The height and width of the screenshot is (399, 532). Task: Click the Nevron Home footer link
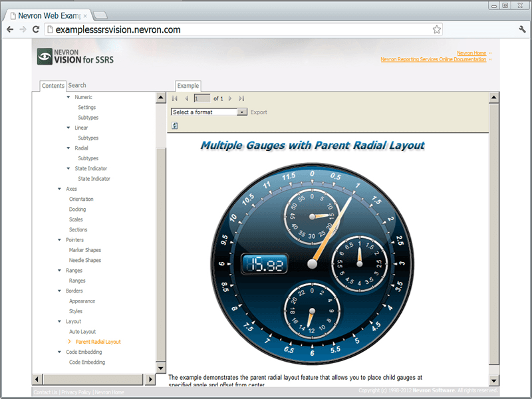click(x=109, y=392)
